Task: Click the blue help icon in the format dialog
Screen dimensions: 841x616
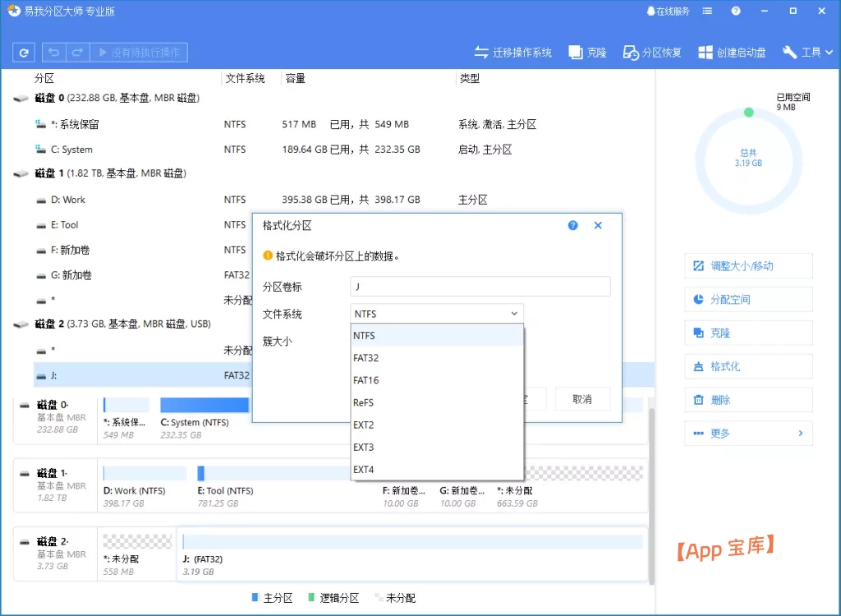Action: tap(573, 225)
